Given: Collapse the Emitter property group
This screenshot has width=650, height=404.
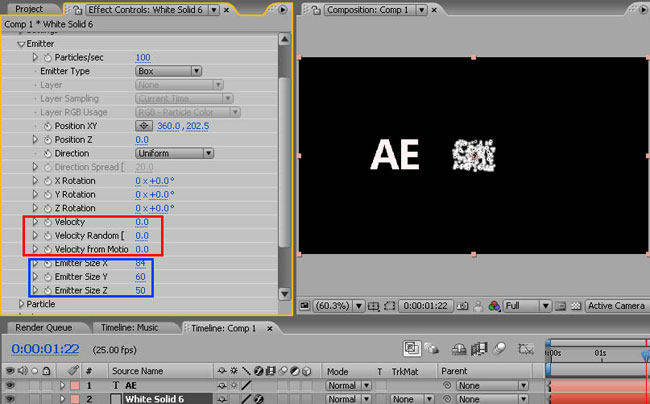Looking at the screenshot, I should pos(22,44).
